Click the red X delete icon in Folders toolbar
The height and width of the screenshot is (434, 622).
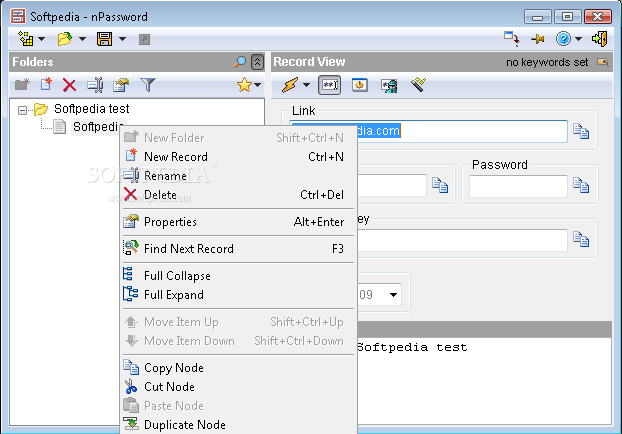click(69, 85)
